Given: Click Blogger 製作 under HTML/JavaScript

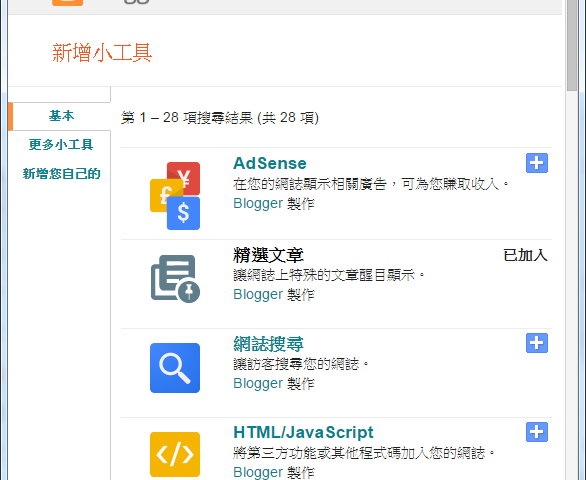Looking at the screenshot, I should (274, 473).
